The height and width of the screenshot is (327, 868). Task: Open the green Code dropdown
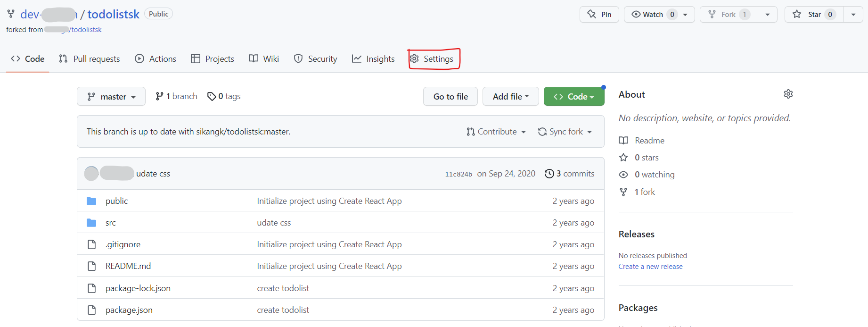[574, 96]
